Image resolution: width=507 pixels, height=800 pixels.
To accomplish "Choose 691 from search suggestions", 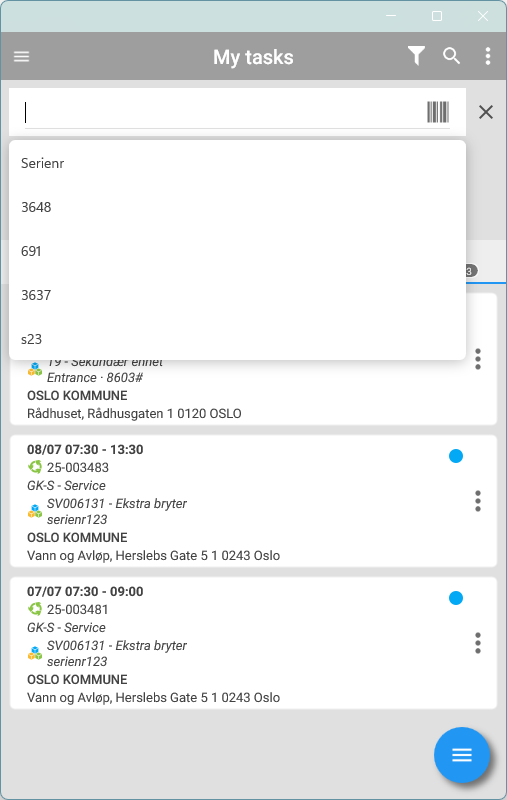I will 237,251.
